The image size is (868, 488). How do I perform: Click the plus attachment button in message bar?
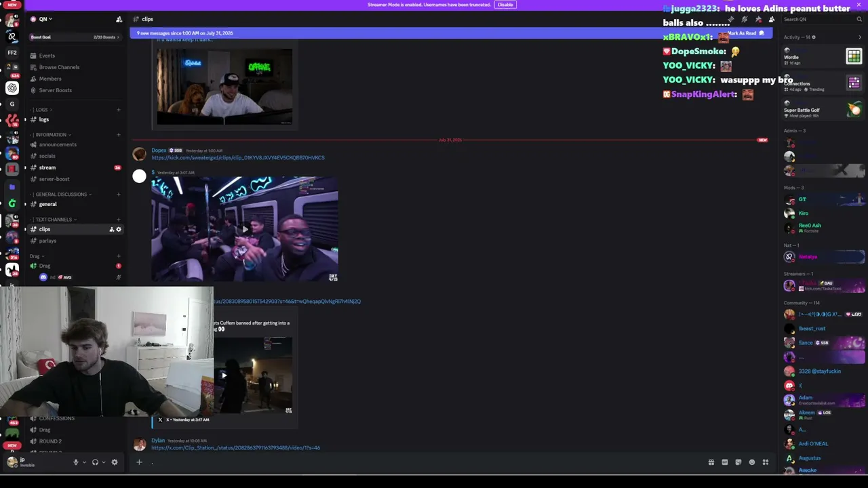(x=139, y=462)
